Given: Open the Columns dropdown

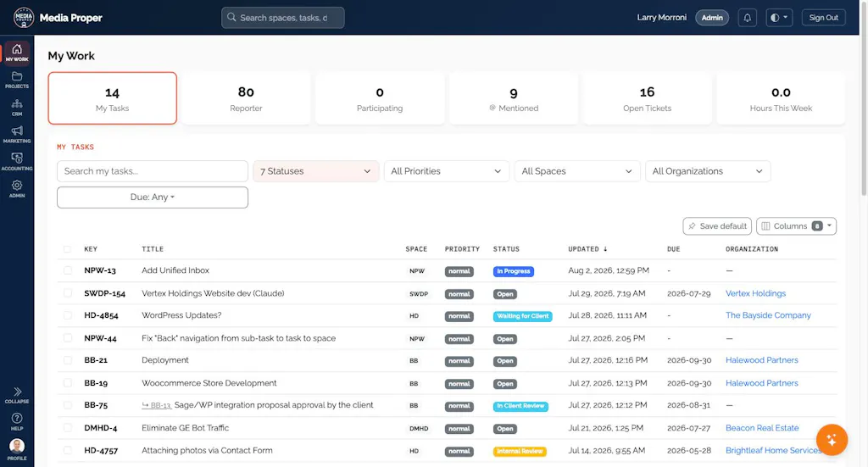Looking at the screenshot, I should 796,225.
